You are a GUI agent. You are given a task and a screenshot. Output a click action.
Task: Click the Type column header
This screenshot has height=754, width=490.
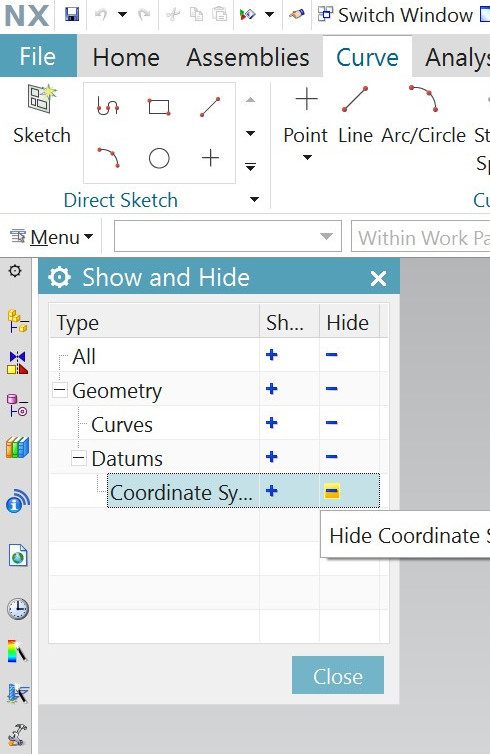tap(154, 321)
